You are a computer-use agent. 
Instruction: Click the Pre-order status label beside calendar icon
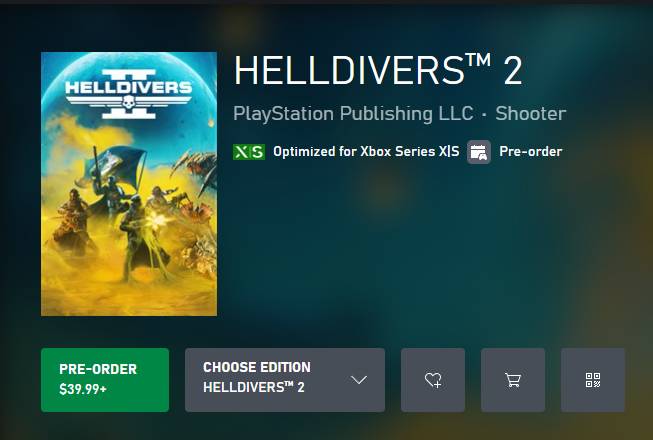(531, 152)
